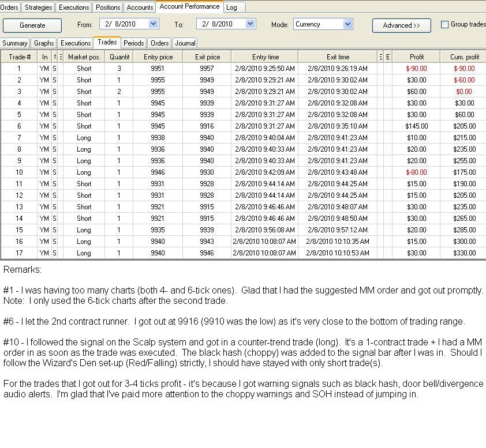Sort by Market pos. column header
Viewport: 486px width, 448px height.
coord(84,57)
